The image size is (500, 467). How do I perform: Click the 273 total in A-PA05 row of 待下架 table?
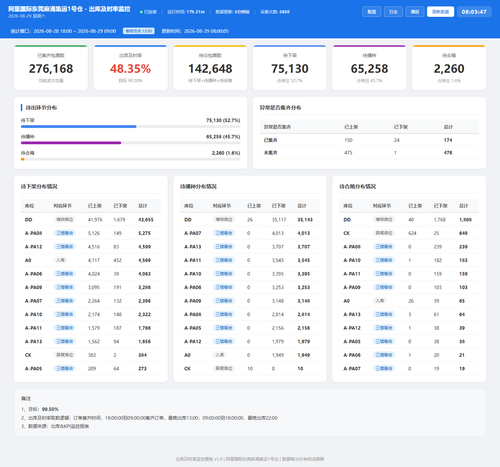[x=142, y=369]
